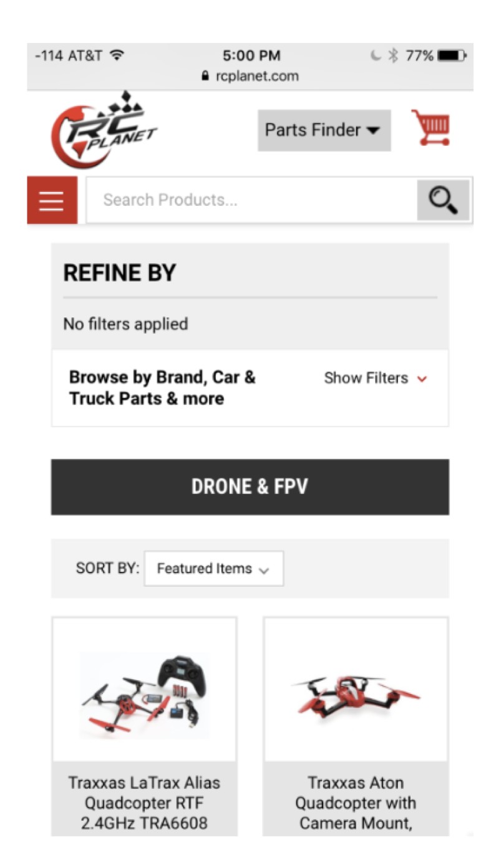Open the Traxxas LaTrax Alias product image

[144, 689]
